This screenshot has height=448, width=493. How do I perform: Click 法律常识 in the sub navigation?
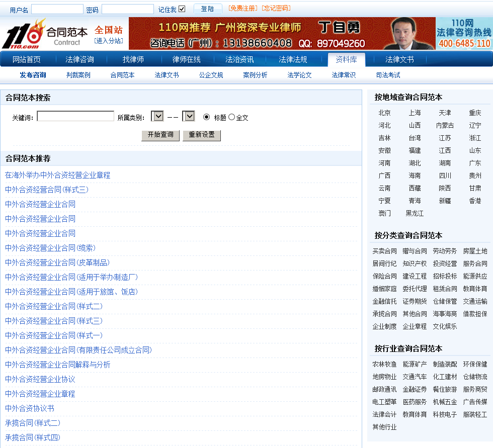(x=344, y=75)
